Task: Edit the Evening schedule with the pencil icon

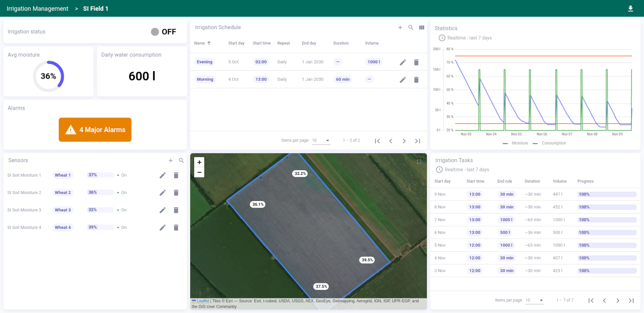Action: pyautogui.click(x=403, y=62)
